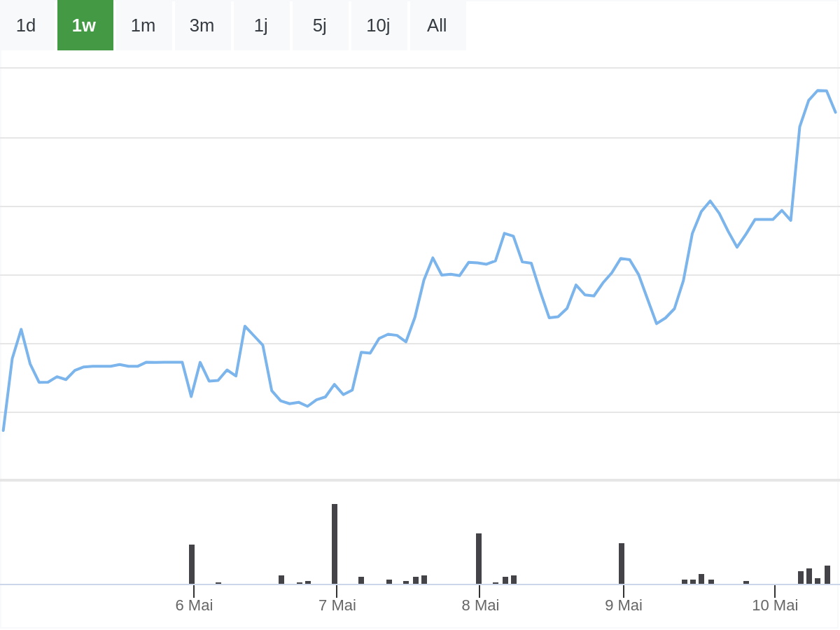Image resolution: width=840 pixels, height=630 pixels.
Task: Click the price line's leftmost starting point
Action: pyautogui.click(x=3, y=430)
